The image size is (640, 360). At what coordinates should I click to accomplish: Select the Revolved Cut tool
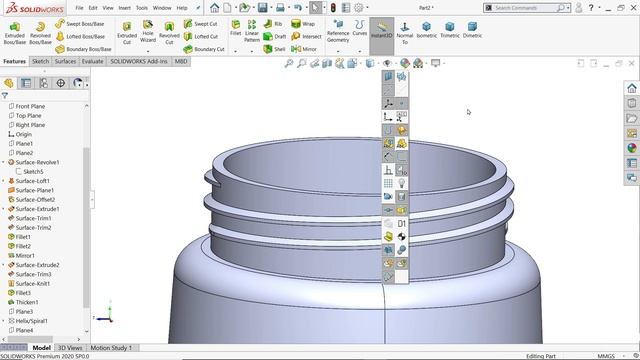[x=169, y=33]
